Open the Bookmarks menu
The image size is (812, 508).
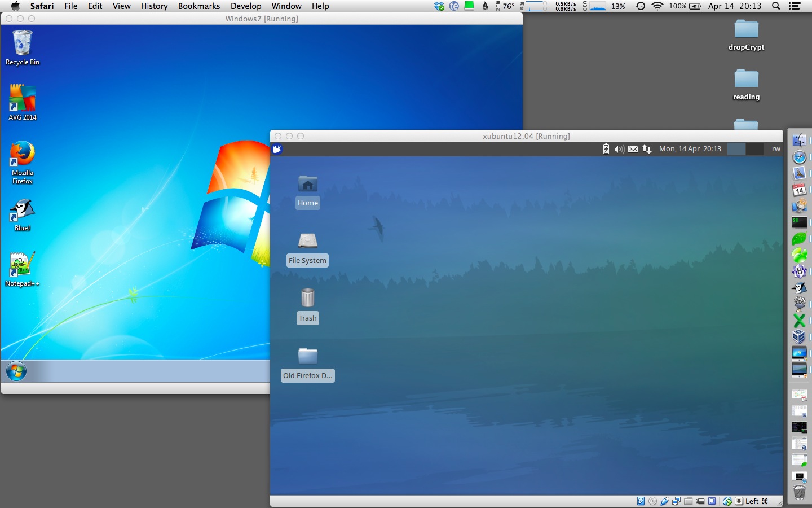(x=199, y=6)
